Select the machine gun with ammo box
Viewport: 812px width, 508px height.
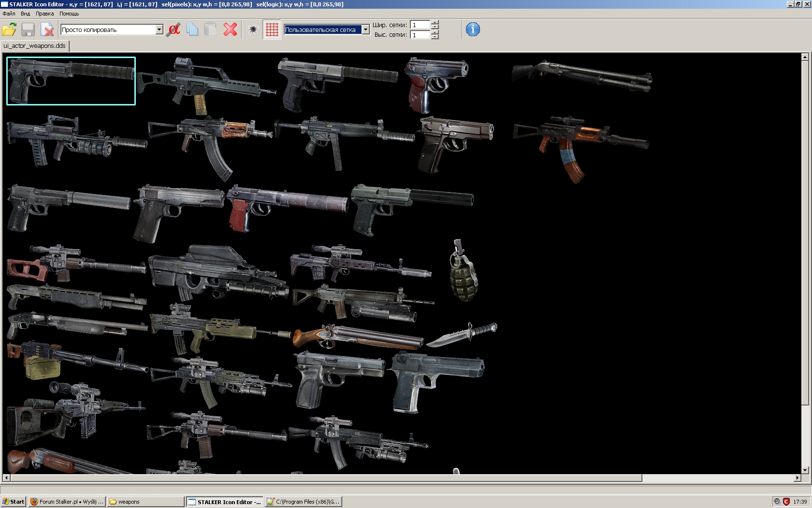pos(77,360)
